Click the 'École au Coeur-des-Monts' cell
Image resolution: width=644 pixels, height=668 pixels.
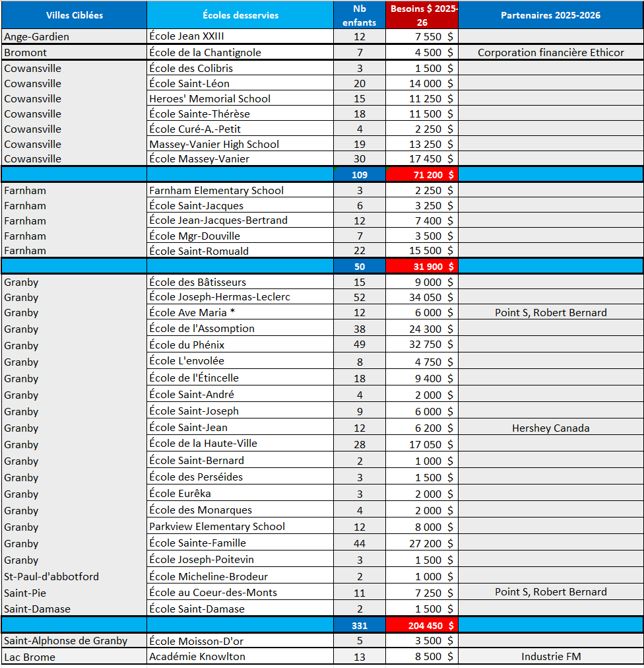pos(240,593)
